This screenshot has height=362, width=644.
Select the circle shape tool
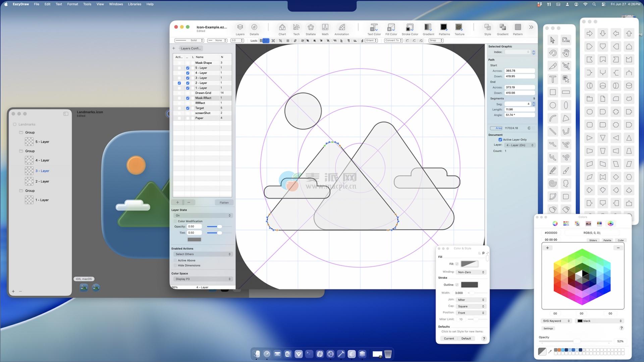553,105
